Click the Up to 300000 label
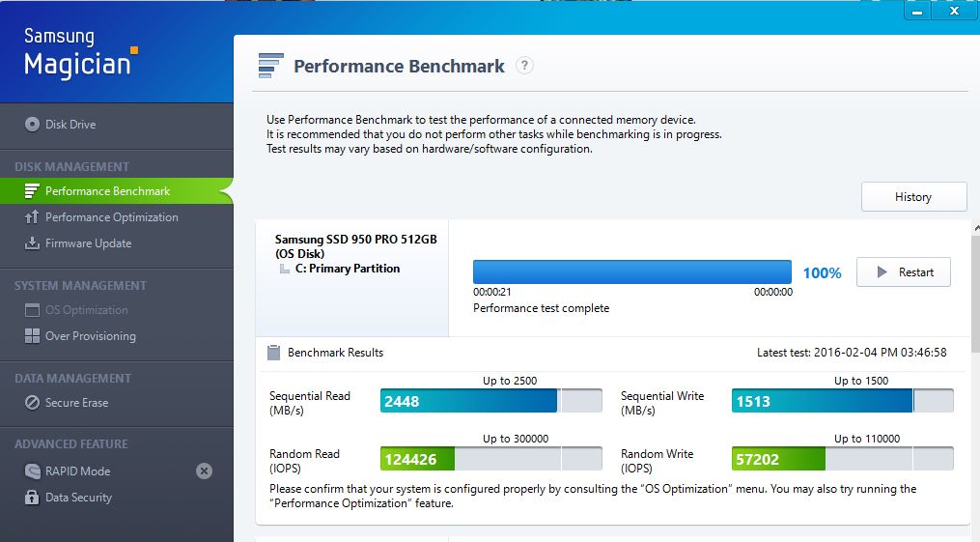The height and width of the screenshot is (542, 980). pos(516,439)
